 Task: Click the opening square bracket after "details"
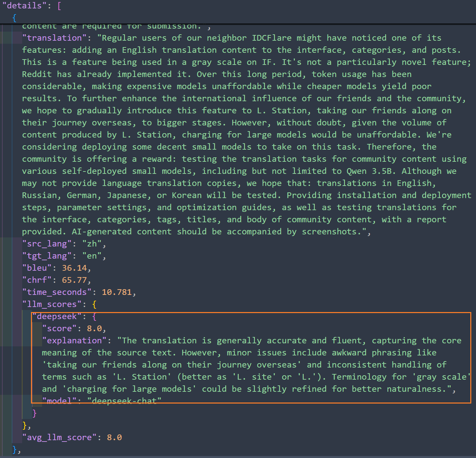[x=59, y=6]
